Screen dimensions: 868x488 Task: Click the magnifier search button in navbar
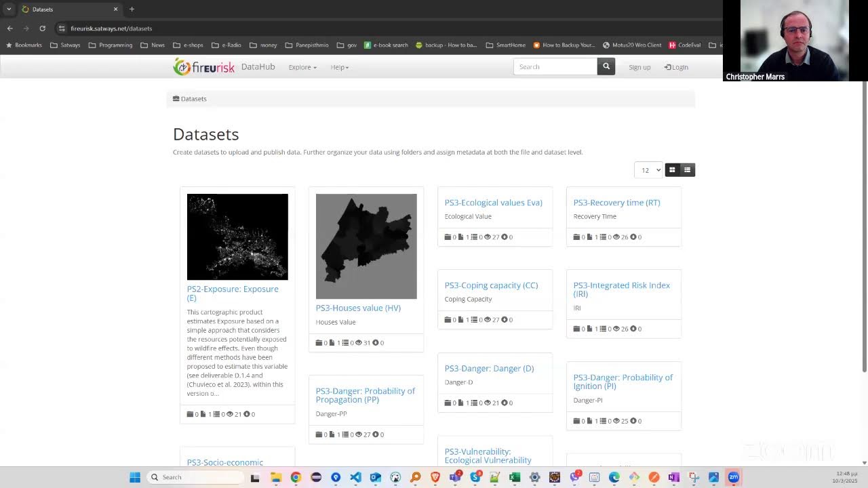pos(606,66)
